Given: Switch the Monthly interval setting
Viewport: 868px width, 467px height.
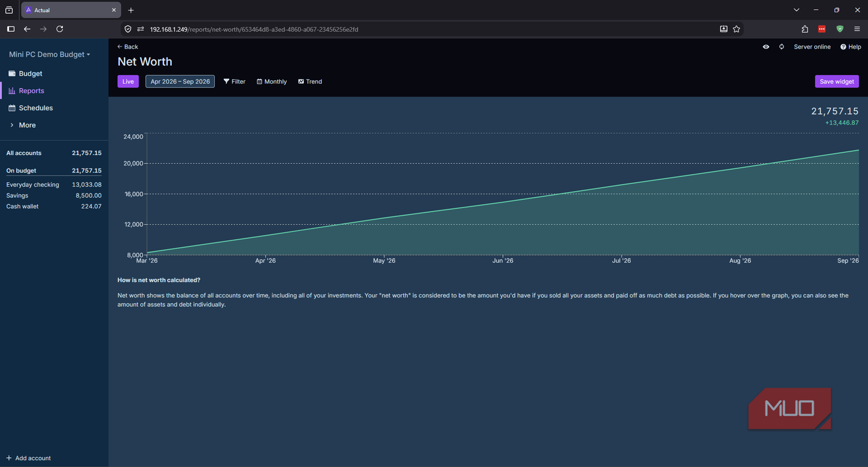Looking at the screenshot, I should coord(272,82).
